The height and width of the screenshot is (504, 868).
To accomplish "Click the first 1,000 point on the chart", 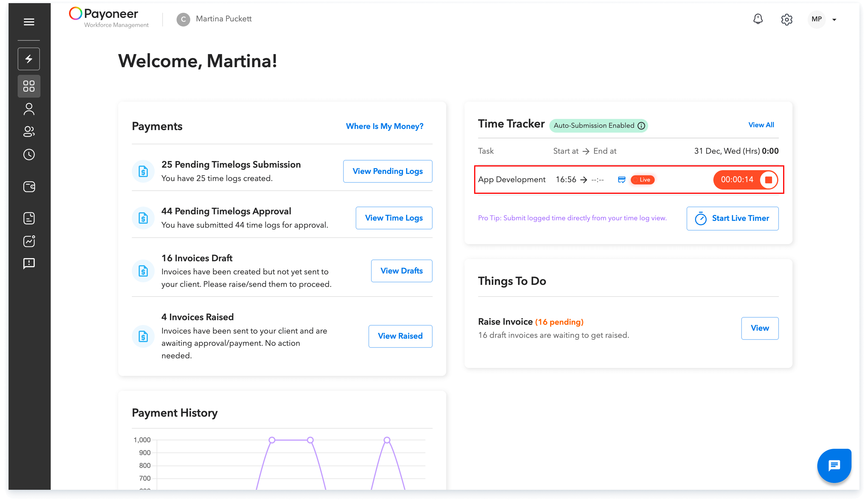I will (272, 440).
